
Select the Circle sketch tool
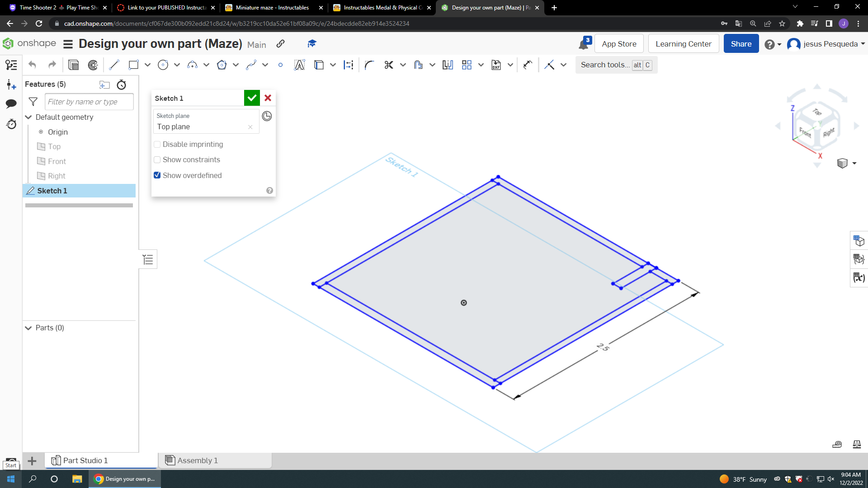[163, 65]
